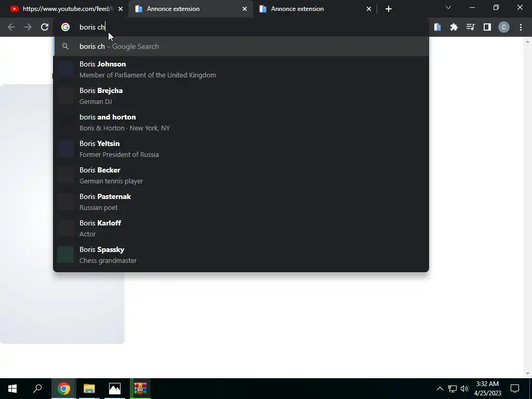Click Boris Johnson's thumbnail image
Image resolution: width=532 pixels, height=399 pixels.
pyautogui.click(x=65, y=70)
